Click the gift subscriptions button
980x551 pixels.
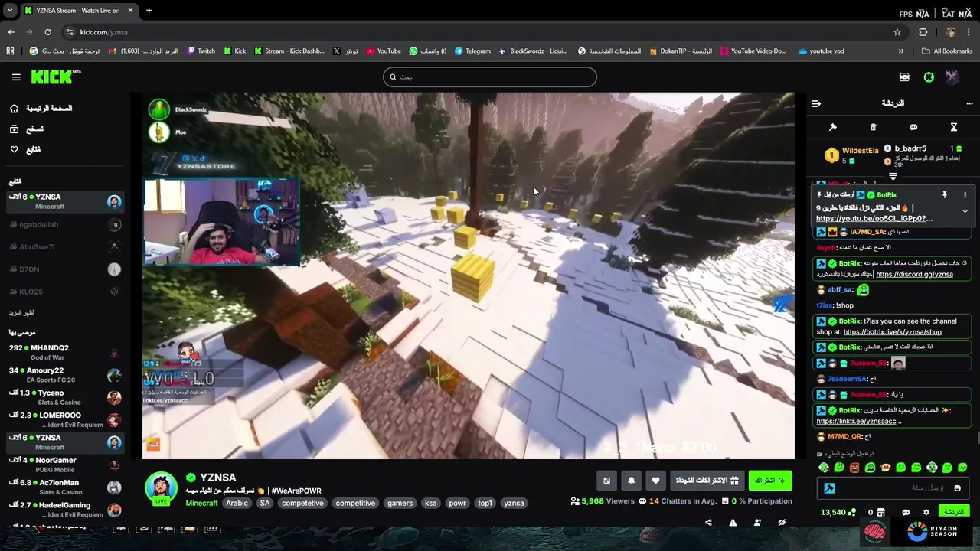(x=707, y=481)
